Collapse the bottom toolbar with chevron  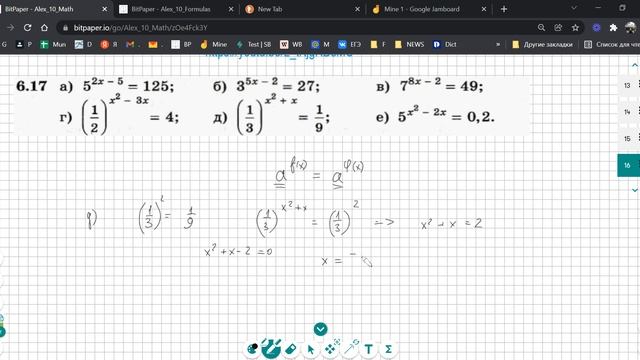[320, 329]
